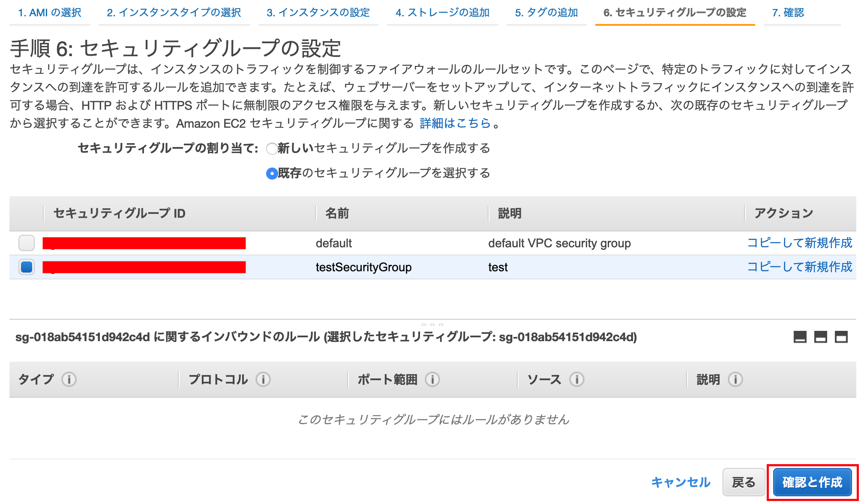Set inbound rules pane to half height
864x504 pixels.
point(820,337)
